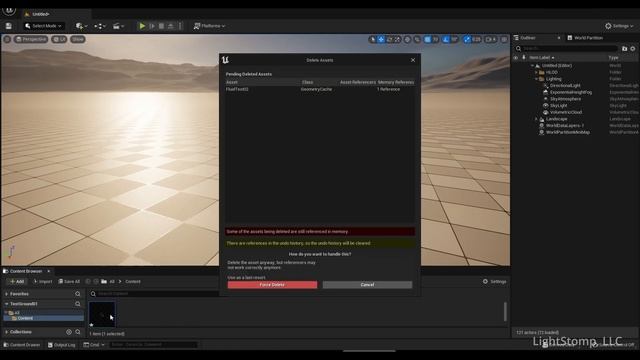Select DirectionalLight in Outliner
This screenshot has height=360, width=640.
(565, 86)
